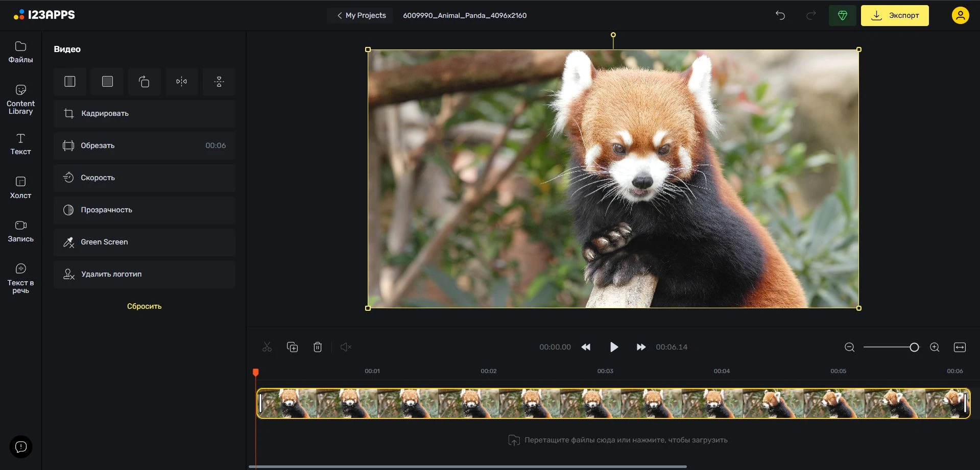Open the Кадрировать crop option

[145, 113]
